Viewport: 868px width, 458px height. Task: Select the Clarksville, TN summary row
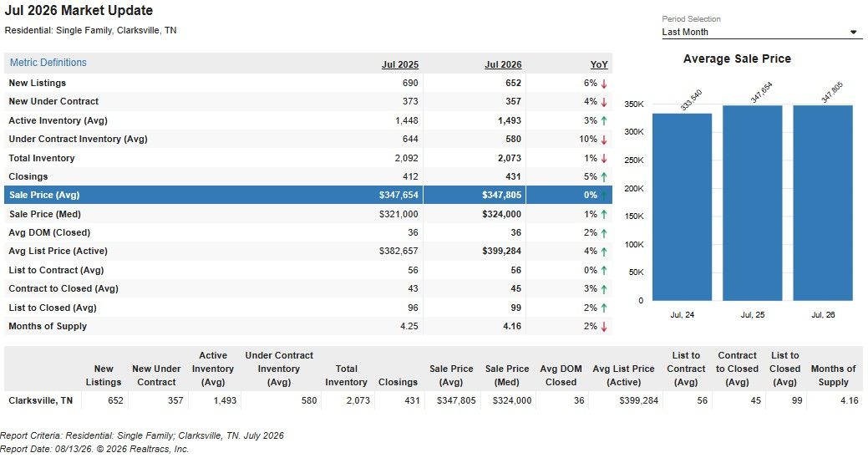434,400
